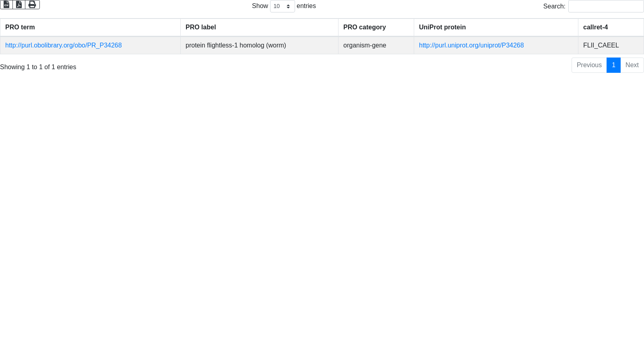644x362 pixels.
Task: Go to the Previous page
Action: 589,65
